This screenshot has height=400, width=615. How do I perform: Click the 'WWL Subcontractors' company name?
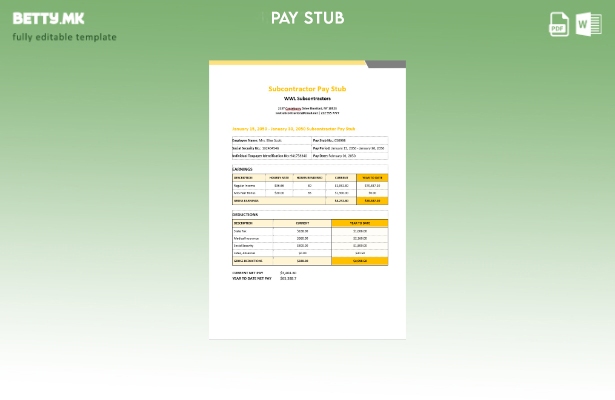point(307,99)
